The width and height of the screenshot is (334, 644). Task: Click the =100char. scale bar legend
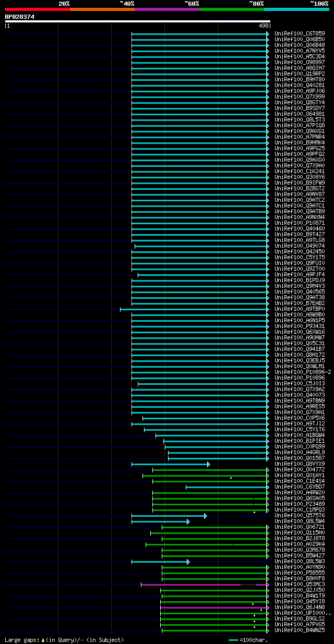[248, 640]
